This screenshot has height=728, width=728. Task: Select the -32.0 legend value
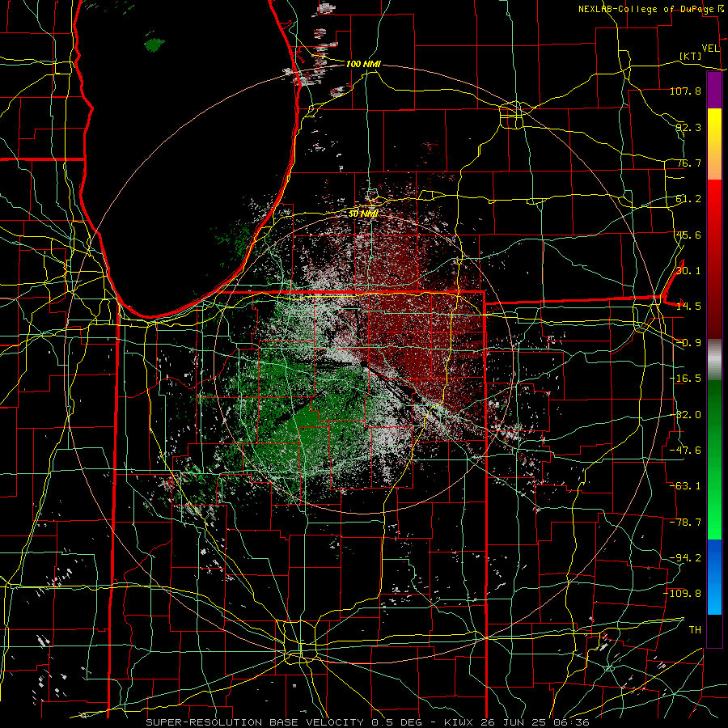(x=685, y=415)
